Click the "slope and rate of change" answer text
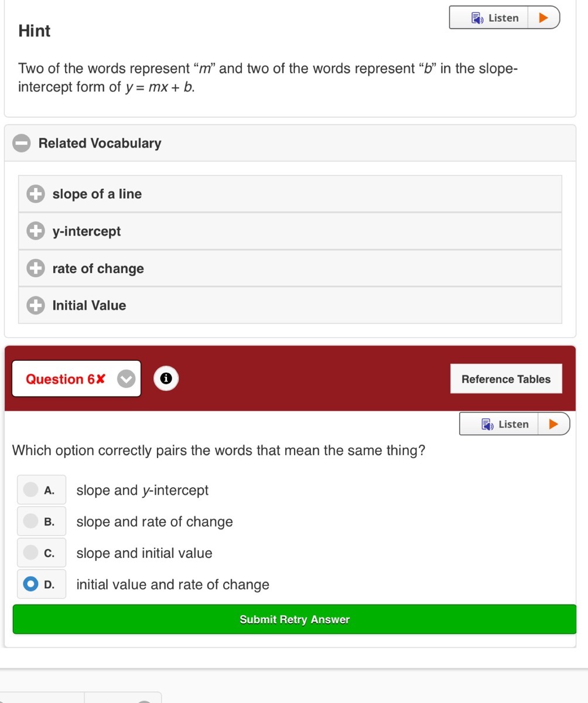 (x=155, y=522)
